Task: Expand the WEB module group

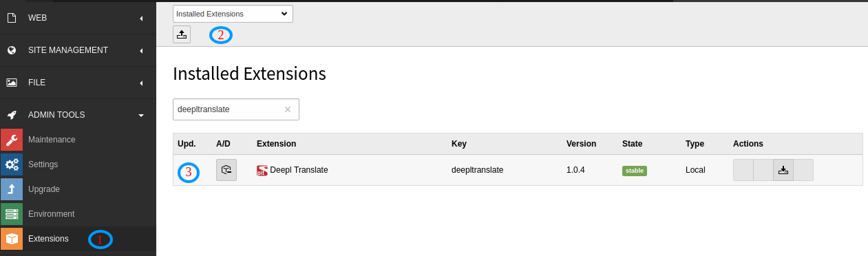Action: point(78,18)
